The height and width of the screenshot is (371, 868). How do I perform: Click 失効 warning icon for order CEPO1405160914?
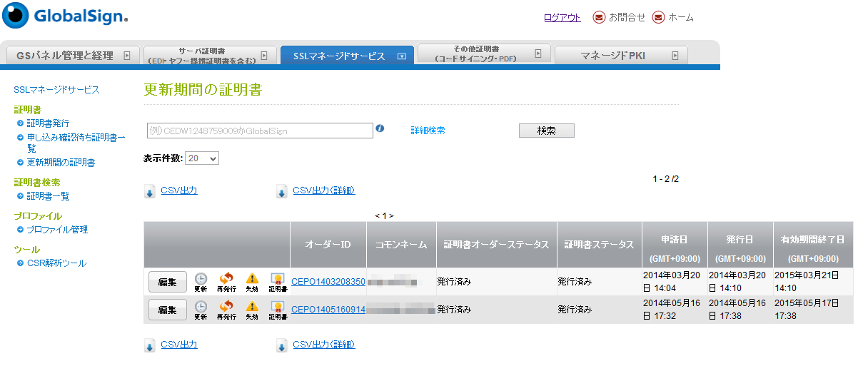point(252,310)
